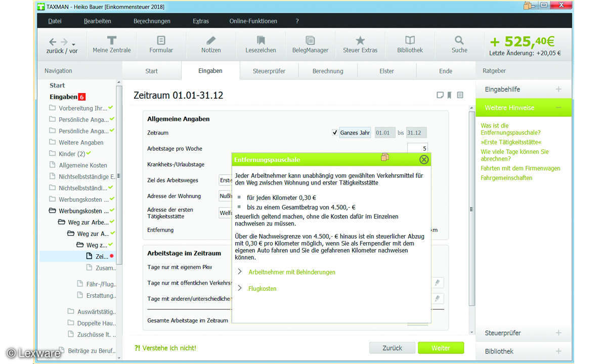Click folder icon of Auswärtstätig... item

pos(71,311)
